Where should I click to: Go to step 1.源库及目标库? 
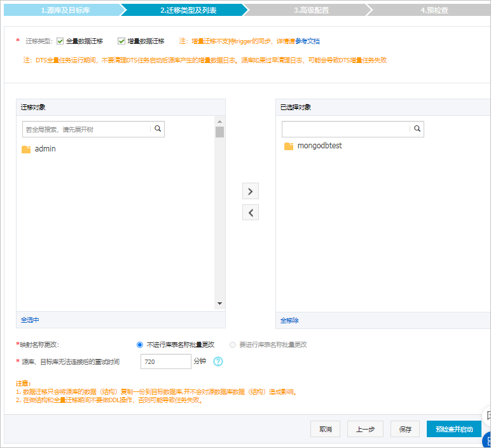(x=65, y=10)
